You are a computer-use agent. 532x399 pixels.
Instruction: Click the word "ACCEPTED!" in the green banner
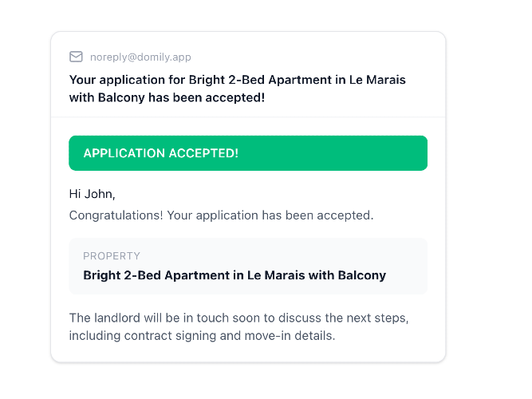pos(204,153)
